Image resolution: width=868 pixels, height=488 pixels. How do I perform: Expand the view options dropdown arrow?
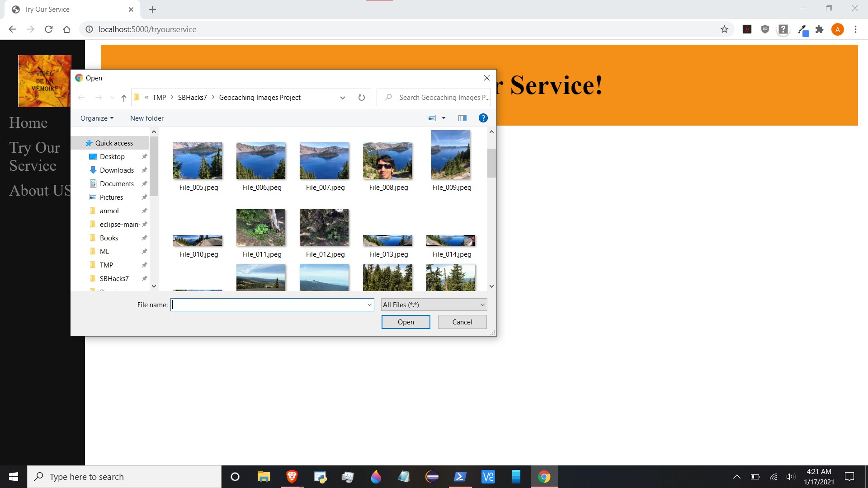click(443, 118)
